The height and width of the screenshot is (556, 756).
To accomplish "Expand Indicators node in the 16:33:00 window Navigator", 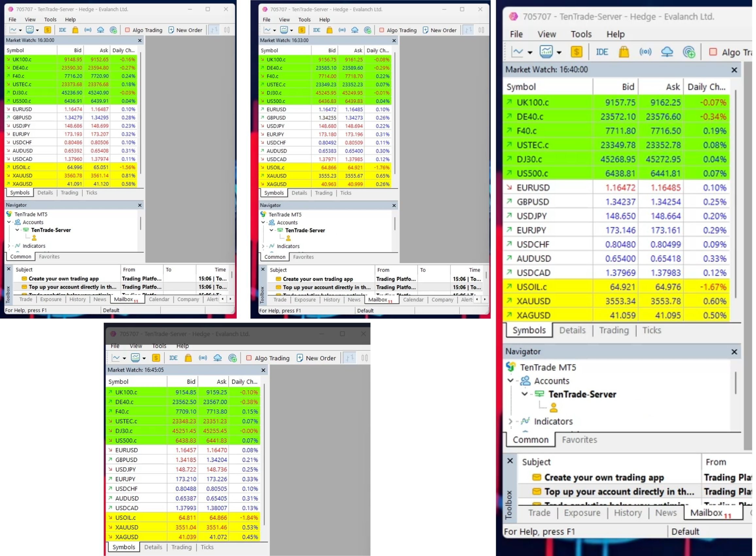I will pos(263,246).
